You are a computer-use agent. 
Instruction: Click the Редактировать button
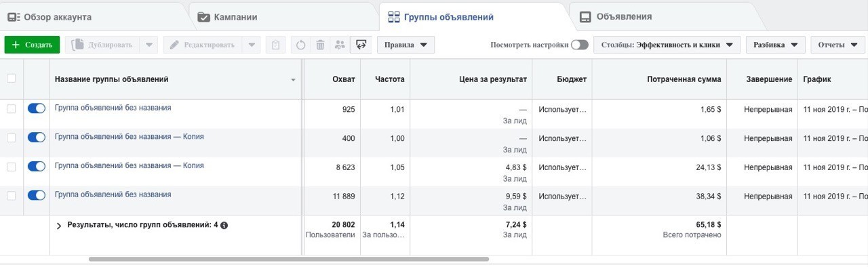pyautogui.click(x=202, y=45)
